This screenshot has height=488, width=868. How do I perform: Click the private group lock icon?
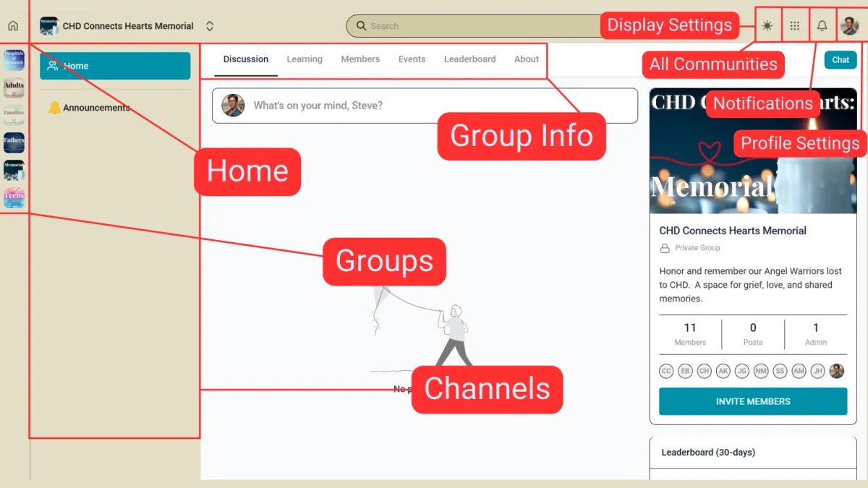pos(665,248)
